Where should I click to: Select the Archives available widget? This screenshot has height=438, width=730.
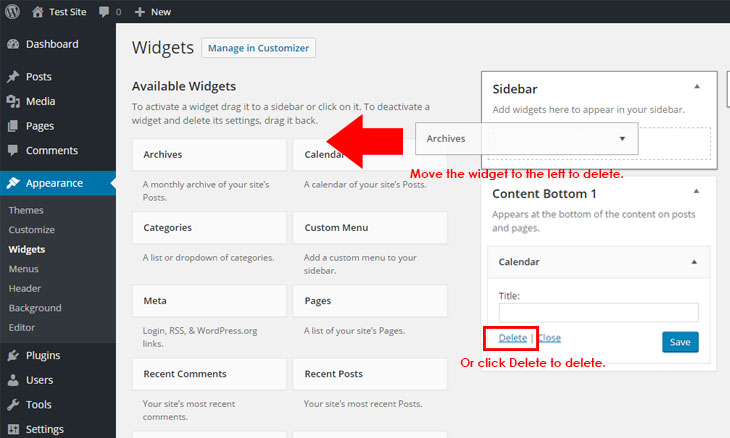click(209, 155)
